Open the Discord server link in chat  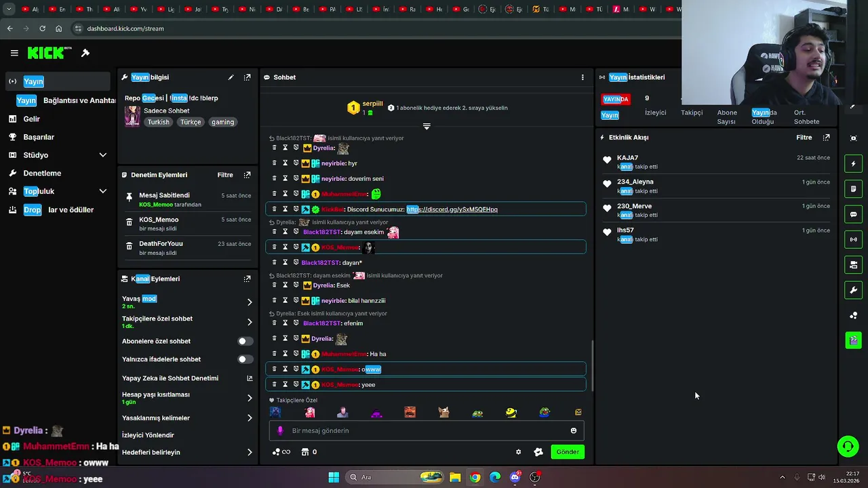452,209
